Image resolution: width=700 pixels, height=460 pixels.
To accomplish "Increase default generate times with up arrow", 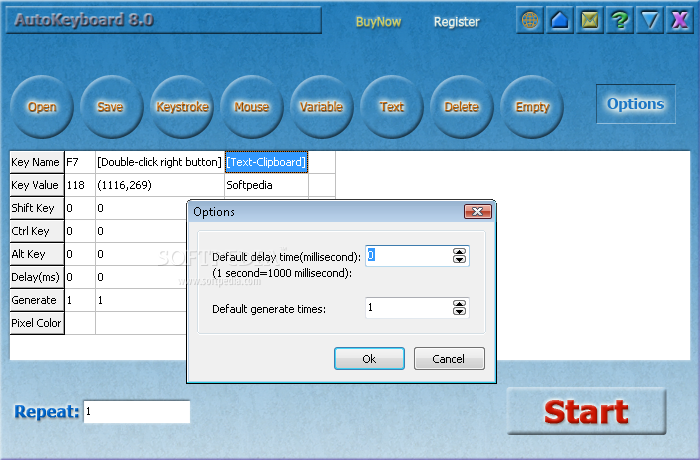I will click(x=459, y=304).
